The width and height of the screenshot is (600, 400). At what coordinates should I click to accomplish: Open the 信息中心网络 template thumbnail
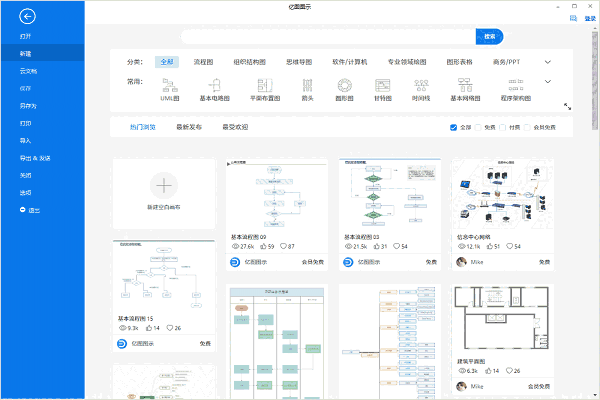click(x=502, y=194)
